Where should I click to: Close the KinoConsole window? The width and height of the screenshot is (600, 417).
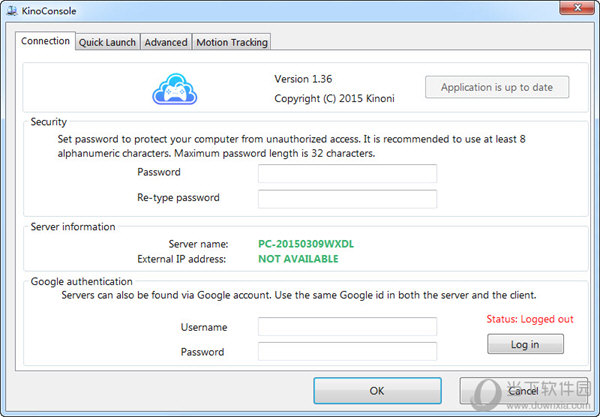click(577, 8)
